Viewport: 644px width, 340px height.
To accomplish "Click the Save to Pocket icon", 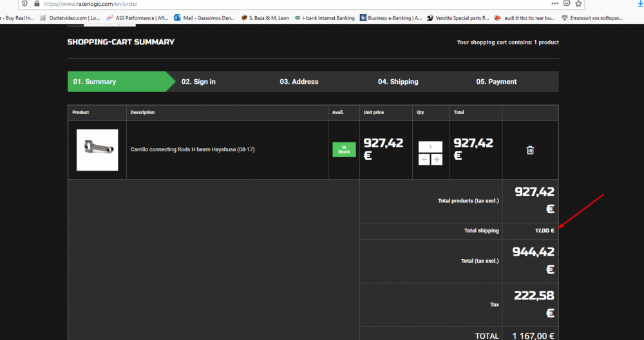I will (x=567, y=3).
